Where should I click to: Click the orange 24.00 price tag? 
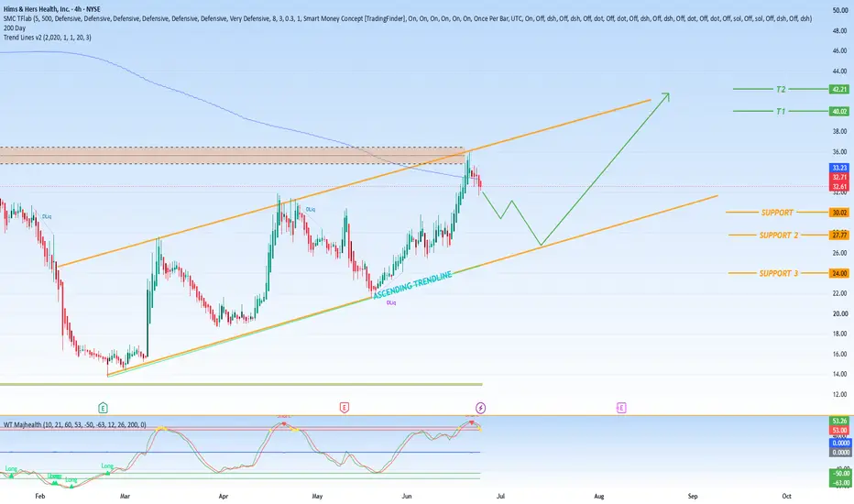[838, 273]
